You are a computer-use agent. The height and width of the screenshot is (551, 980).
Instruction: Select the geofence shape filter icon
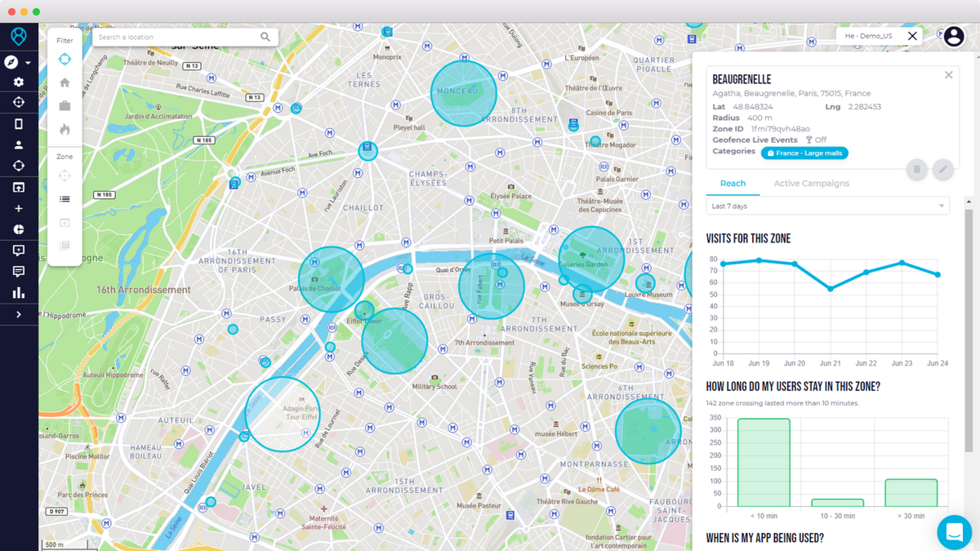[x=65, y=59]
